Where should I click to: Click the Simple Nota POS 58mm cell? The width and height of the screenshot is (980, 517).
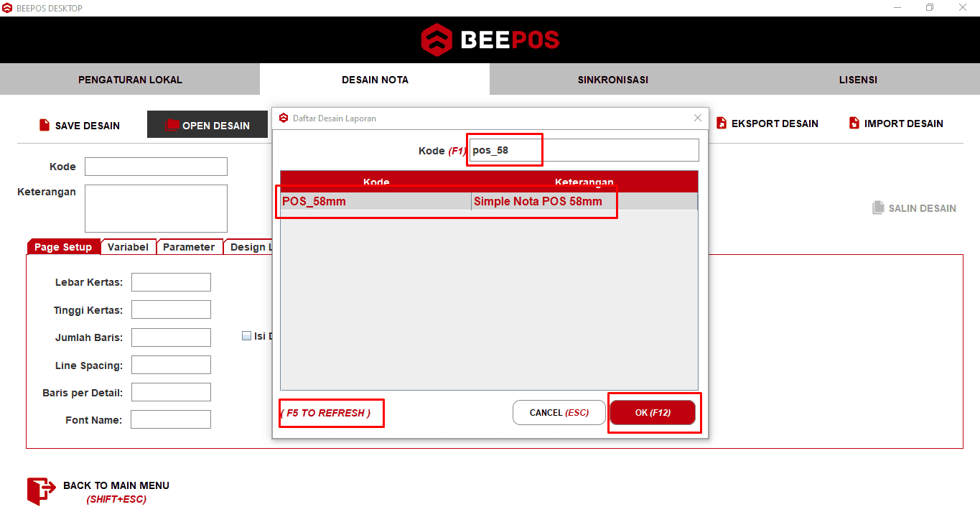point(584,201)
